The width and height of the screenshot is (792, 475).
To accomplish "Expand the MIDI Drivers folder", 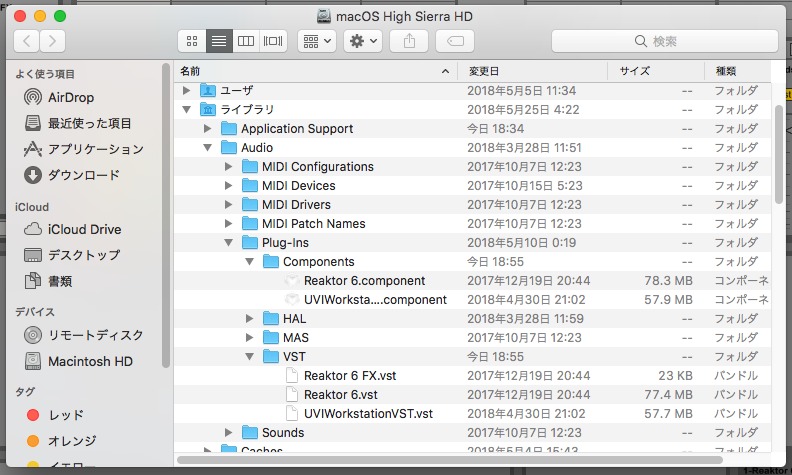I will pos(228,205).
